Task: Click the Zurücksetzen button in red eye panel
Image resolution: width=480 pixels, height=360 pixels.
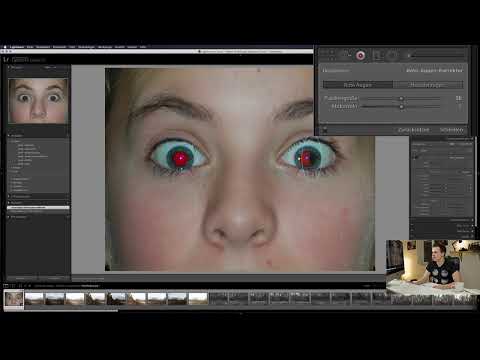Action: coord(414,130)
